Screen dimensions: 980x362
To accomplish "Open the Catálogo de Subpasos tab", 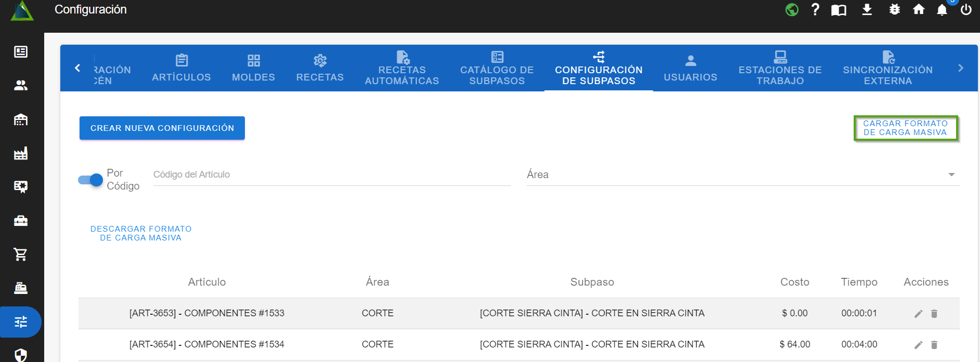I will (x=496, y=69).
